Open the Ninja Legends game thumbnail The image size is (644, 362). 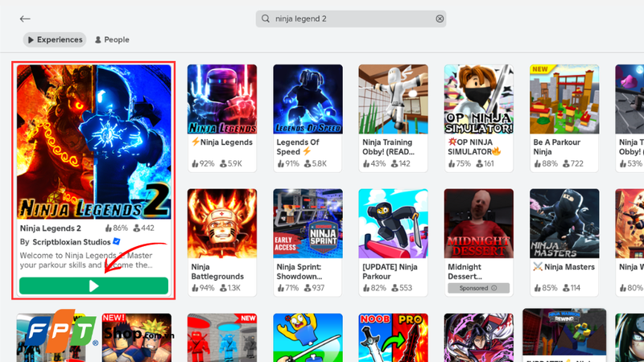[222, 99]
